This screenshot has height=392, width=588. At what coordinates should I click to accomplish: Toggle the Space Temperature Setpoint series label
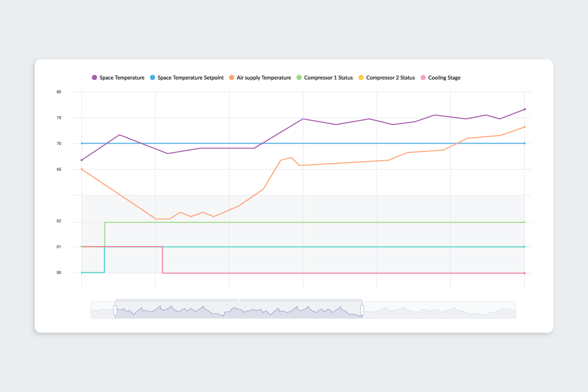pos(190,78)
